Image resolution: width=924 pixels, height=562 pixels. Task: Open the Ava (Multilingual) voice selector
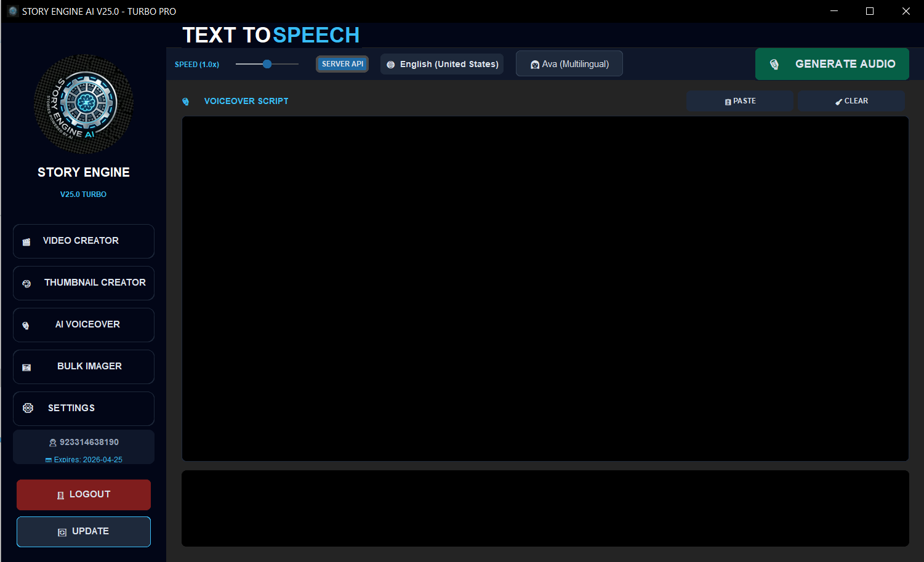[569, 63]
